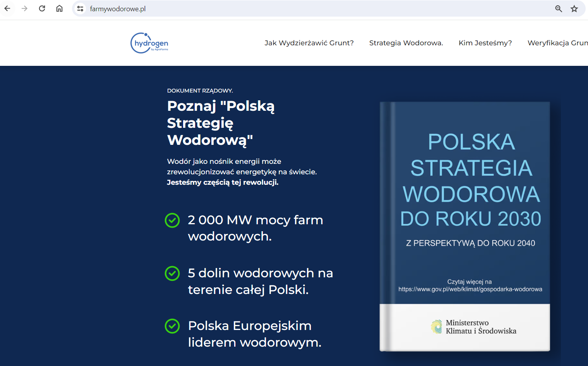
Task: Go back using the browser back arrow
Action: [7, 9]
